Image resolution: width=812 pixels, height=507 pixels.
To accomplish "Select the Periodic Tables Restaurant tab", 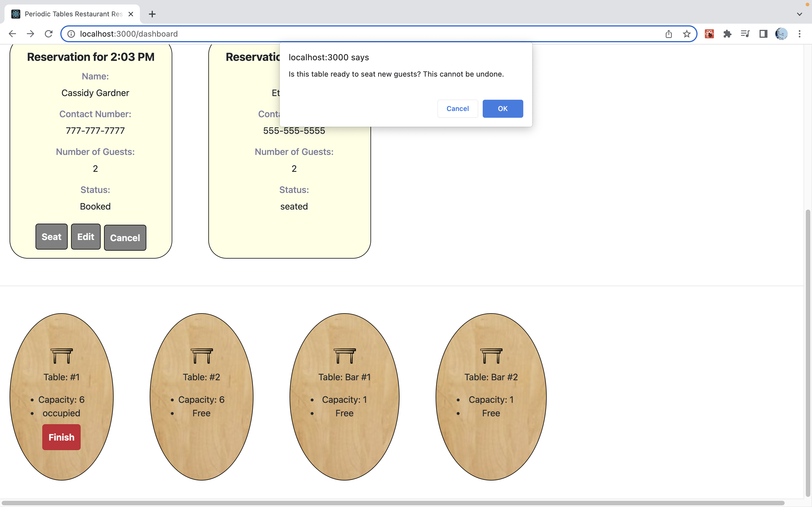I will 67,14.
